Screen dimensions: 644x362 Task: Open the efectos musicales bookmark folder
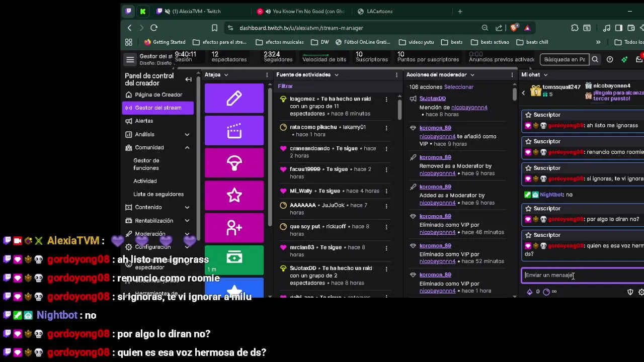pos(280,42)
